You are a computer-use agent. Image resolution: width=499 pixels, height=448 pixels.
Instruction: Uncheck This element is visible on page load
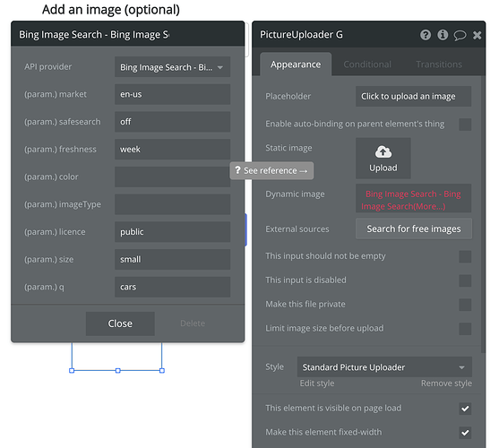click(465, 409)
